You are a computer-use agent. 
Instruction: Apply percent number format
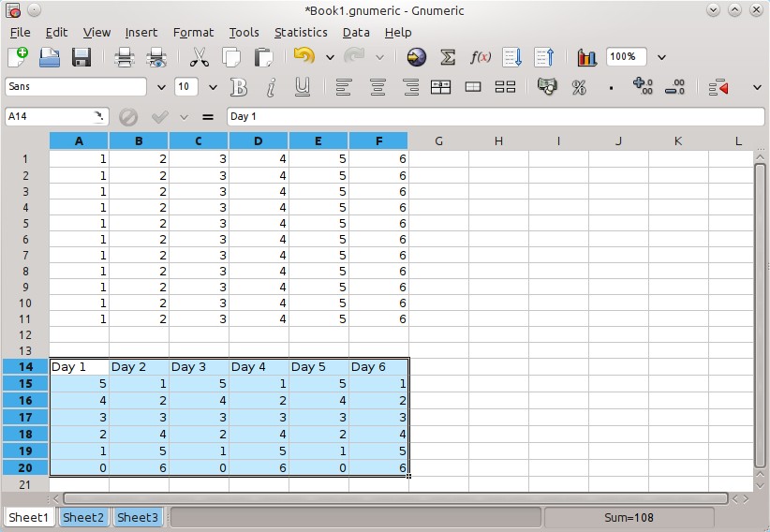[579, 87]
